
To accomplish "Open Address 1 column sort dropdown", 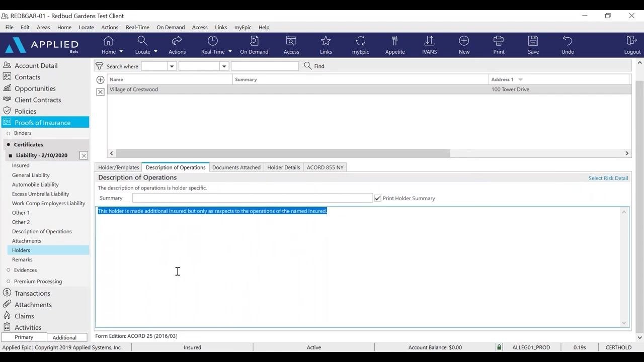I will (520, 79).
